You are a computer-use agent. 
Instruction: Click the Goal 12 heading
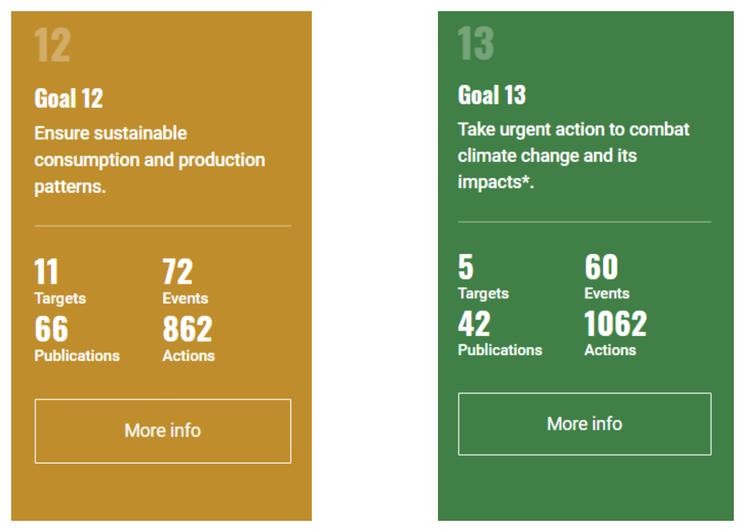(69, 98)
